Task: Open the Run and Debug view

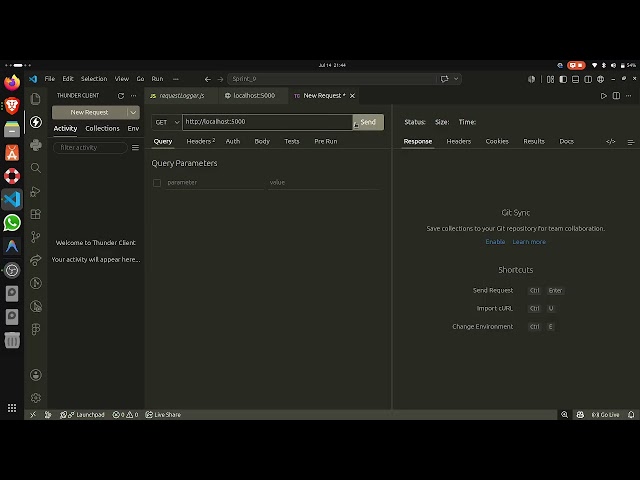Action: [x=36, y=191]
